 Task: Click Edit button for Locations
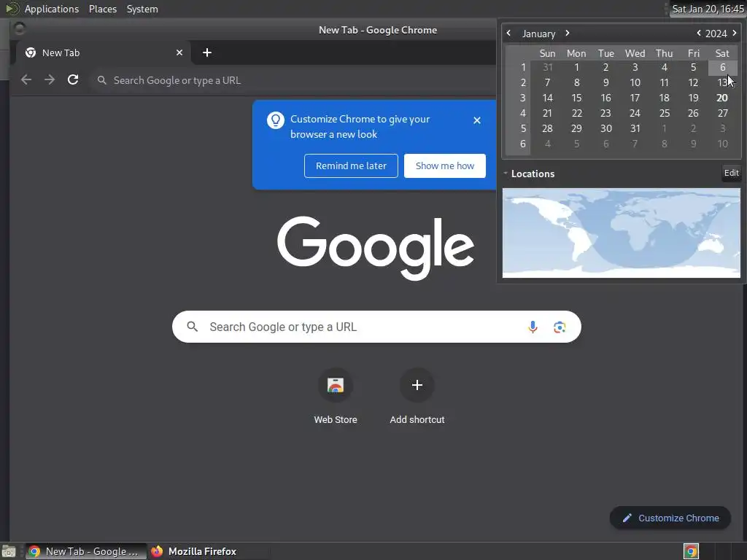731,173
